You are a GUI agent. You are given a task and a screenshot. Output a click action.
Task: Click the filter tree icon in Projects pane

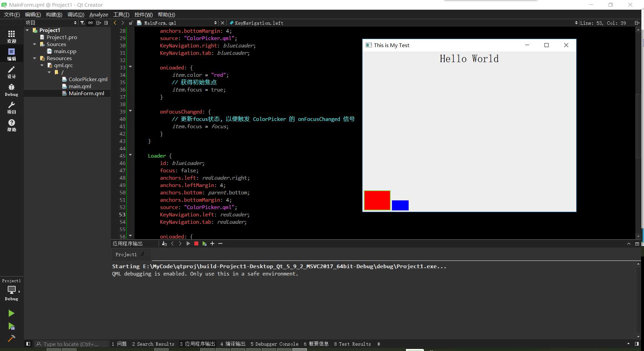(x=82, y=23)
